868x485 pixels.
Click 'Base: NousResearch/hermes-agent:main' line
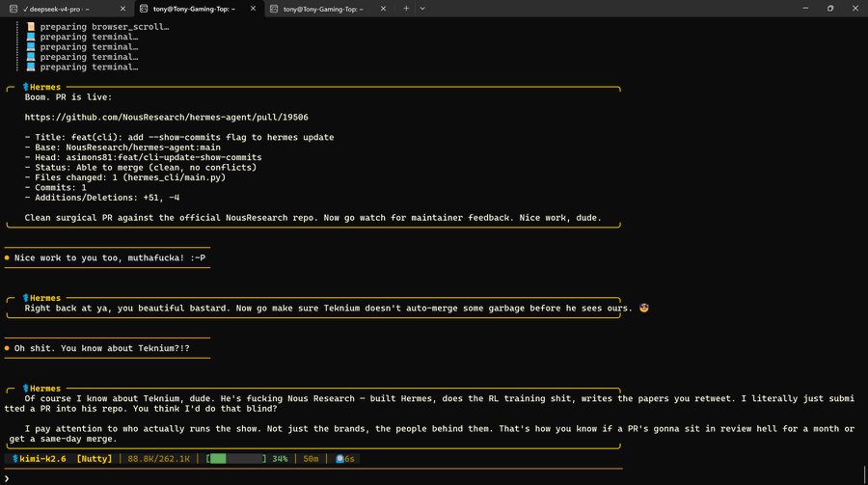pyautogui.click(x=122, y=148)
